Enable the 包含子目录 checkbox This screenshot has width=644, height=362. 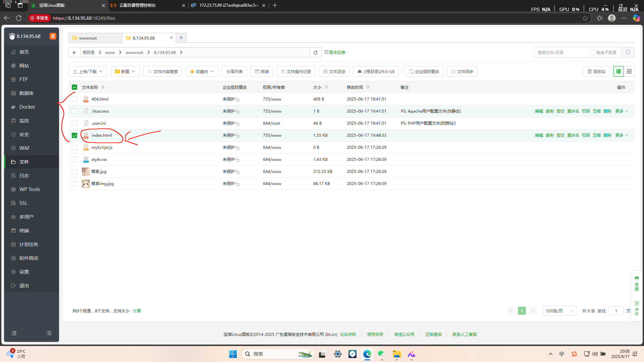(x=592, y=52)
